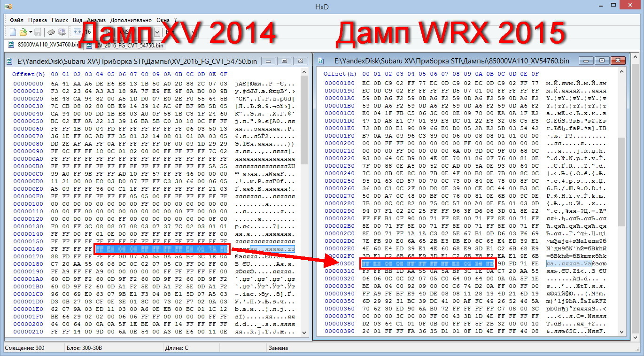The width and height of the screenshot is (644, 356).
Task: Click the Open RAM chip icon
Action: coord(51,32)
